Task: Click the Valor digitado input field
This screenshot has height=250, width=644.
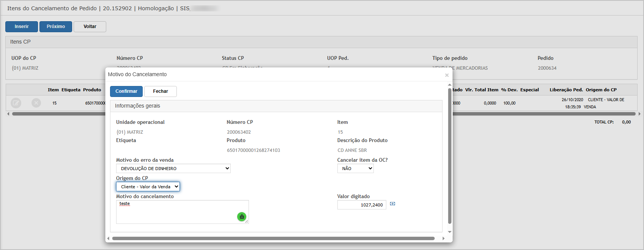Action: pos(362,205)
